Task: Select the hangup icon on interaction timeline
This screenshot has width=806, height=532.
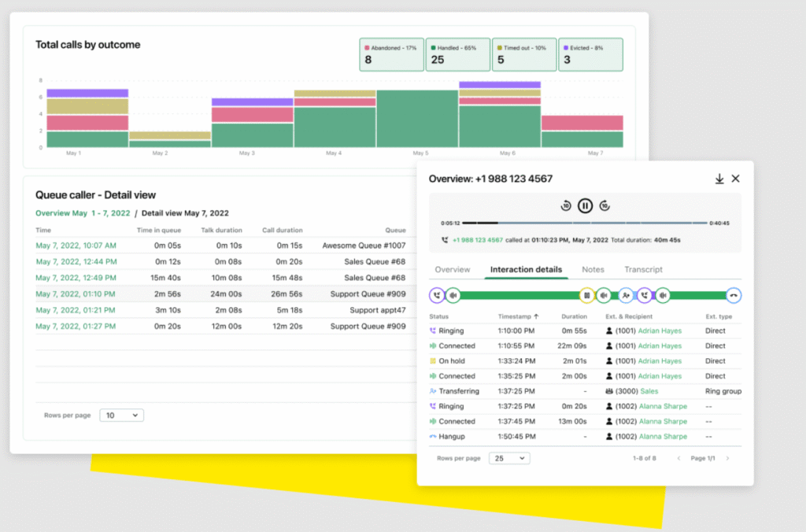Action: point(734,296)
